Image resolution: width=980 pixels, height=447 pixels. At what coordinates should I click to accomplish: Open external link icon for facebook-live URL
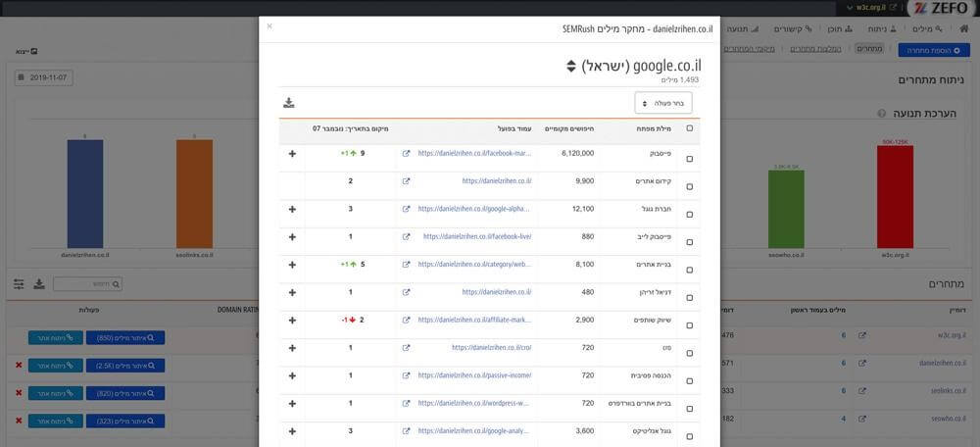click(407, 237)
